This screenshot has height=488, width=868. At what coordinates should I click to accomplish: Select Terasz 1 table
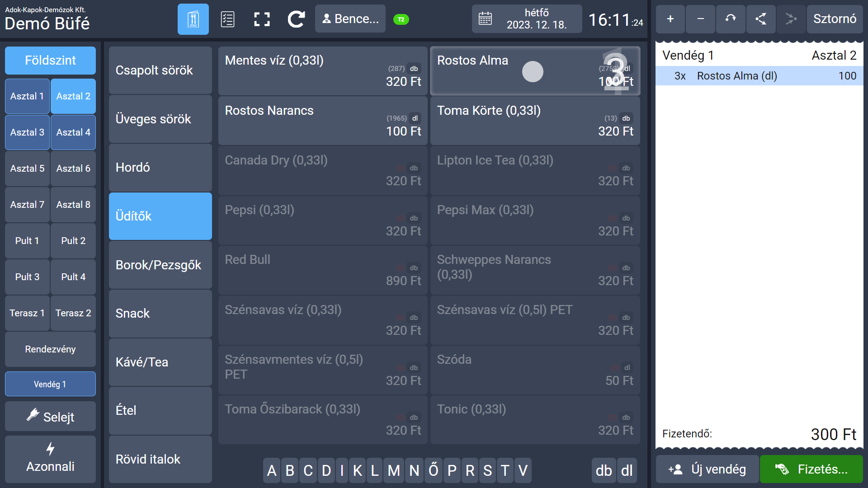click(x=27, y=313)
